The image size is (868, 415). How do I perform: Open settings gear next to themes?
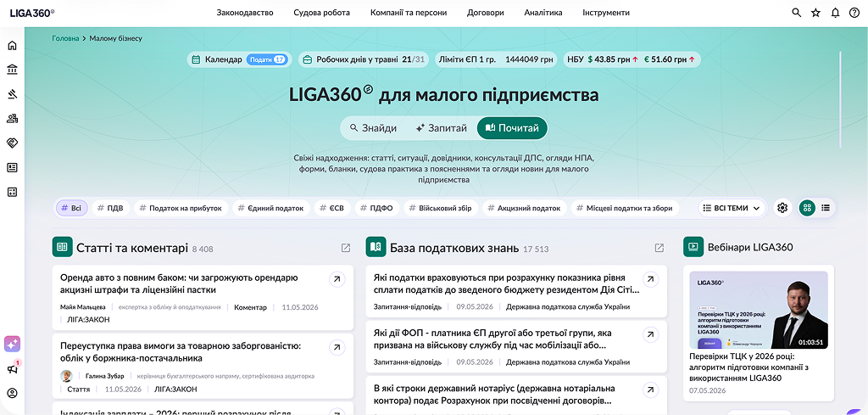782,208
